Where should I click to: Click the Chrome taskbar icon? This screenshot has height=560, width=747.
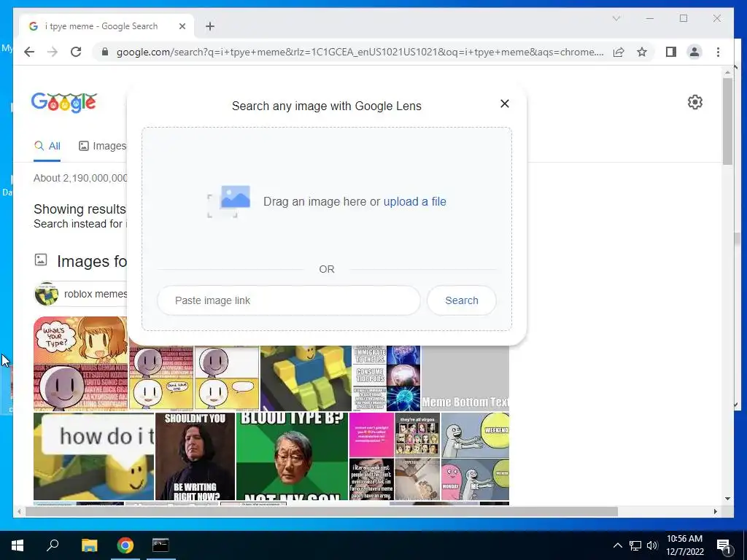click(125, 545)
